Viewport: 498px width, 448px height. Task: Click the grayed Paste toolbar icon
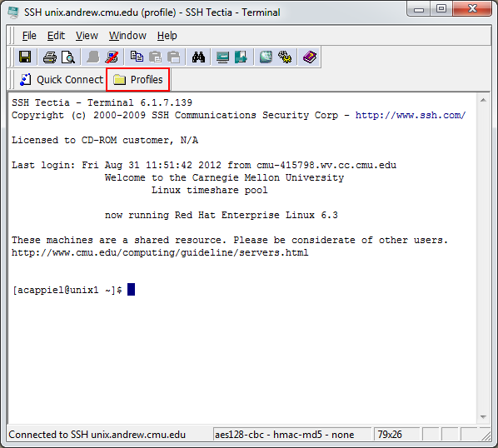point(155,57)
